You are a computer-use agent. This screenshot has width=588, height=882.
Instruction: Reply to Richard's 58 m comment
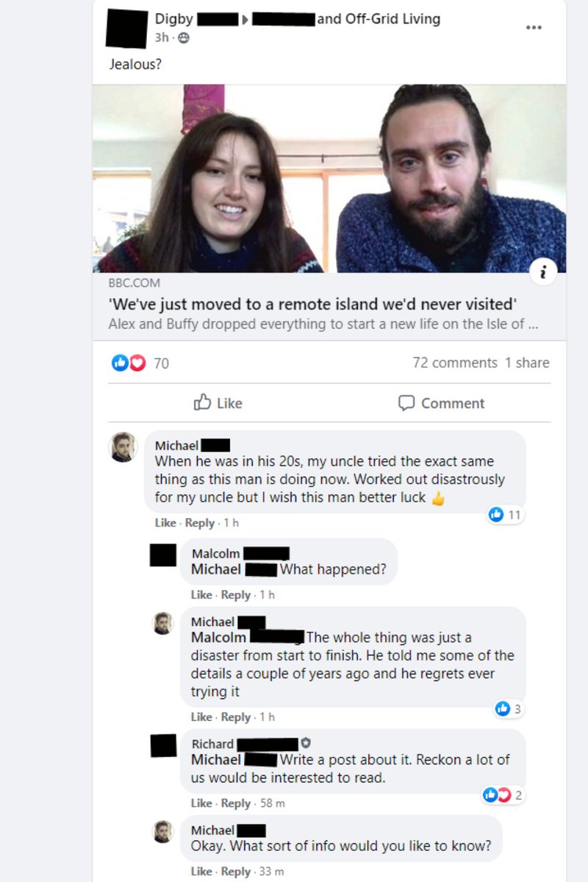(235, 803)
